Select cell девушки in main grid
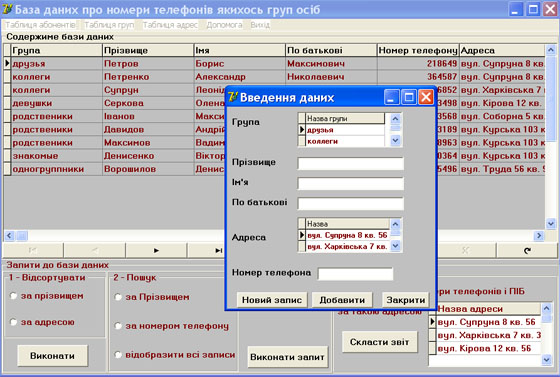This screenshot has width=560, height=377. pos(56,103)
